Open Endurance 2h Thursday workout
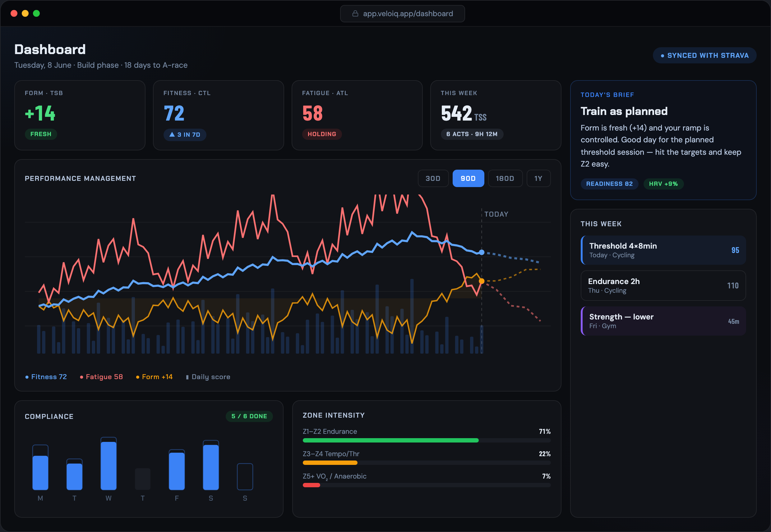Image resolution: width=771 pixels, height=532 pixels. pyautogui.click(x=663, y=286)
